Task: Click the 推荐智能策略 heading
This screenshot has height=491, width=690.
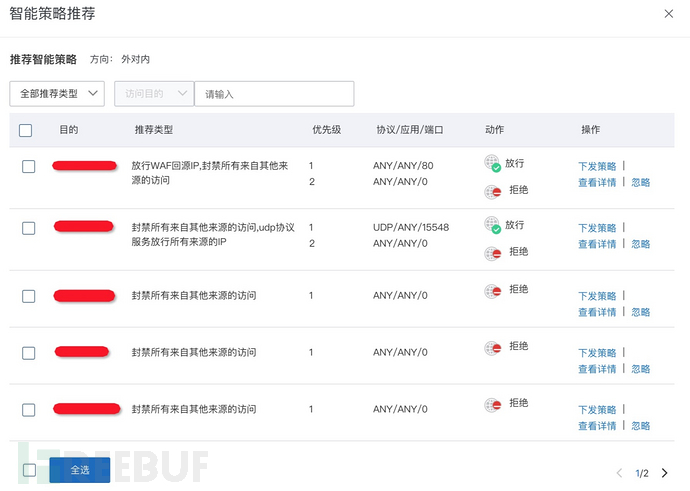Action: (x=43, y=59)
